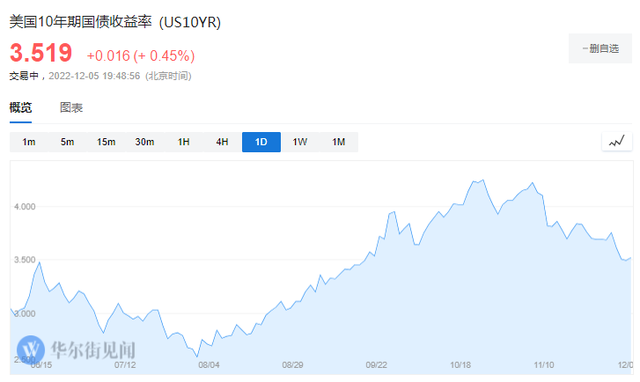Select the 1m interval button
The image size is (640, 382).
click(29, 142)
